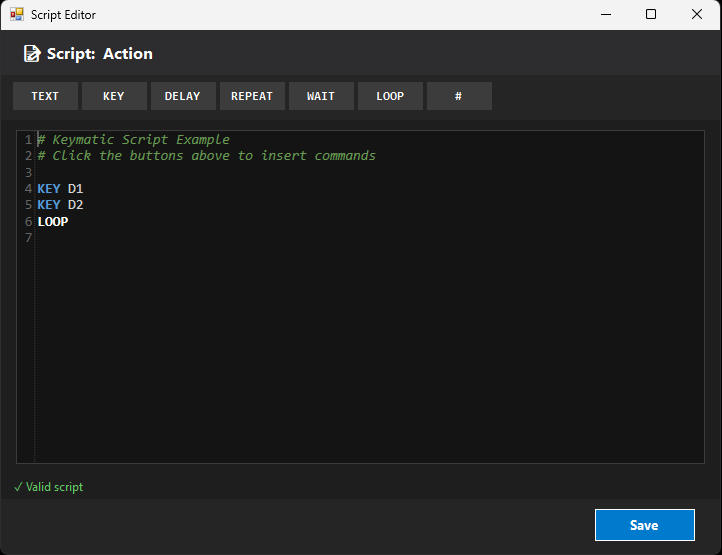Click the 'Script: Action' header title
Image resolution: width=722 pixels, height=555 pixels.
tap(100, 53)
